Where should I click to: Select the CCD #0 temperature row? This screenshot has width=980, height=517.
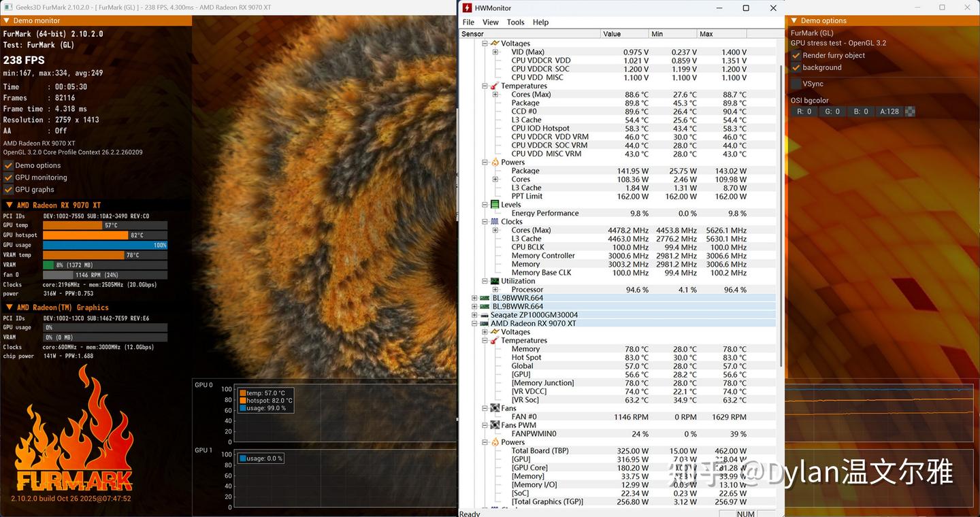pyautogui.click(x=618, y=112)
